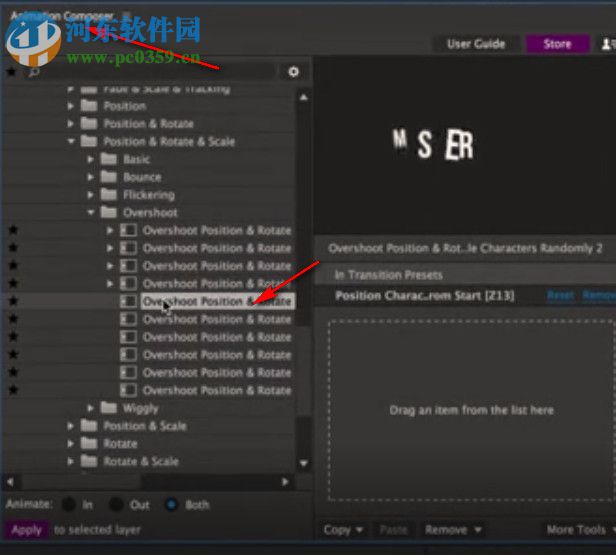Open the User Guide
The image size is (616, 555).
pos(476,44)
